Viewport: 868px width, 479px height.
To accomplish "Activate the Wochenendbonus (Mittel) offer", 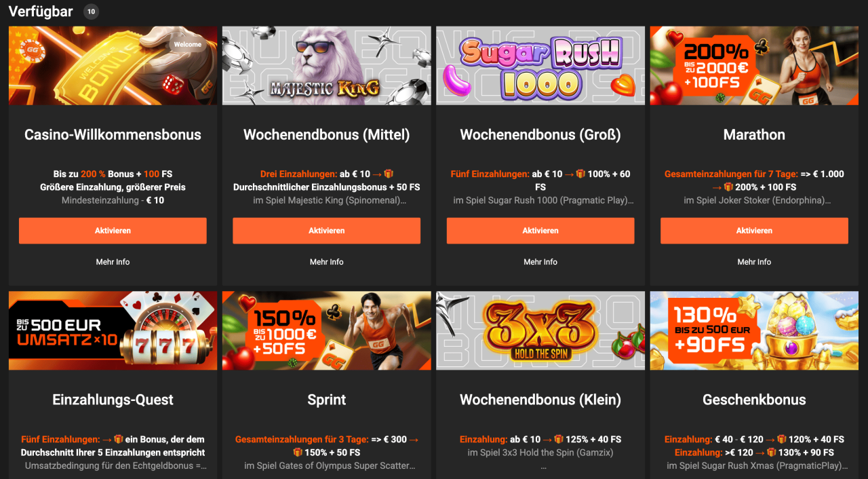I will tap(327, 231).
